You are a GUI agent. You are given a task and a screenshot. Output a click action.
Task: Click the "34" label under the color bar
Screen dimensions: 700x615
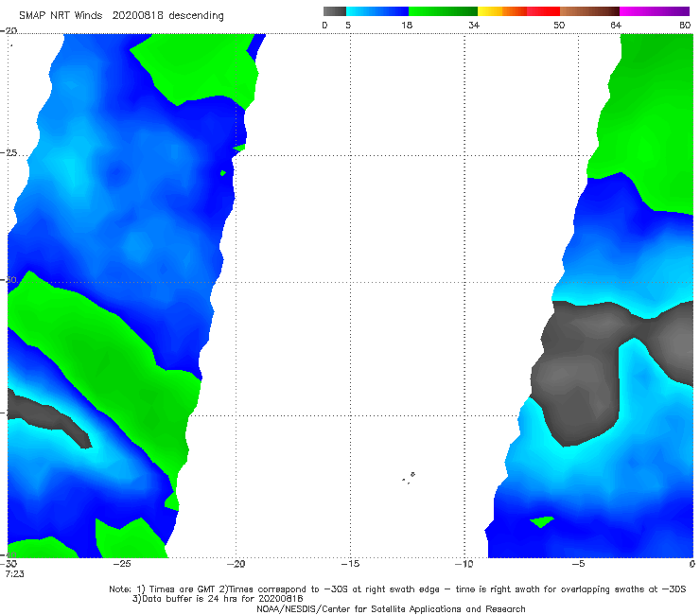click(474, 26)
